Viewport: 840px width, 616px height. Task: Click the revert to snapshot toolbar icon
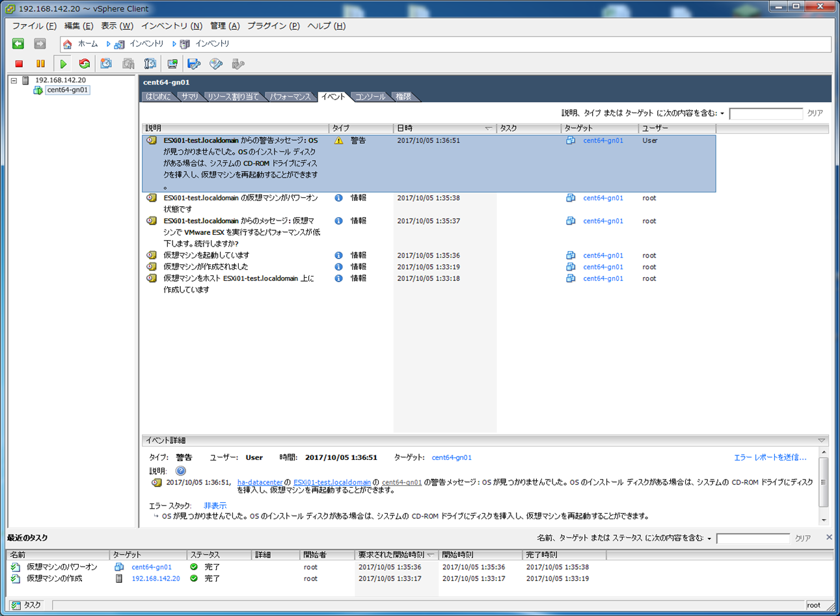pyautogui.click(x=128, y=64)
